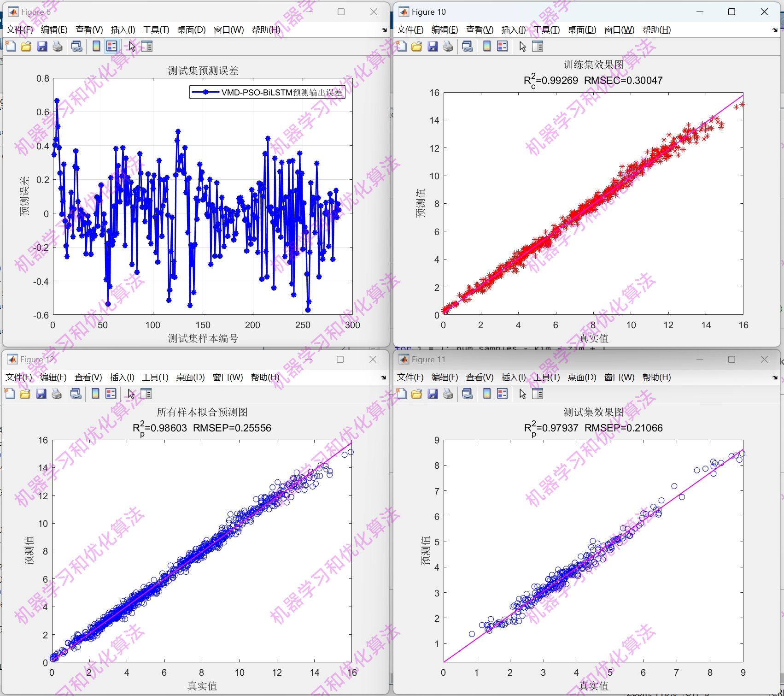Viewport: 784px width, 696px height.
Task: Insert colorbar icon in Figure 6 toolbar
Action: (96, 46)
